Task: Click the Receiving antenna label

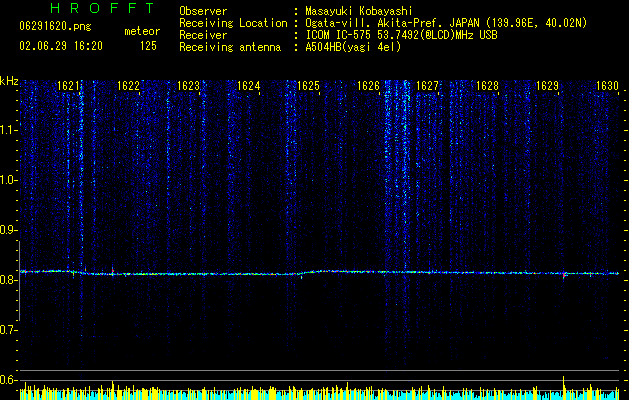Action: point(230,47)
